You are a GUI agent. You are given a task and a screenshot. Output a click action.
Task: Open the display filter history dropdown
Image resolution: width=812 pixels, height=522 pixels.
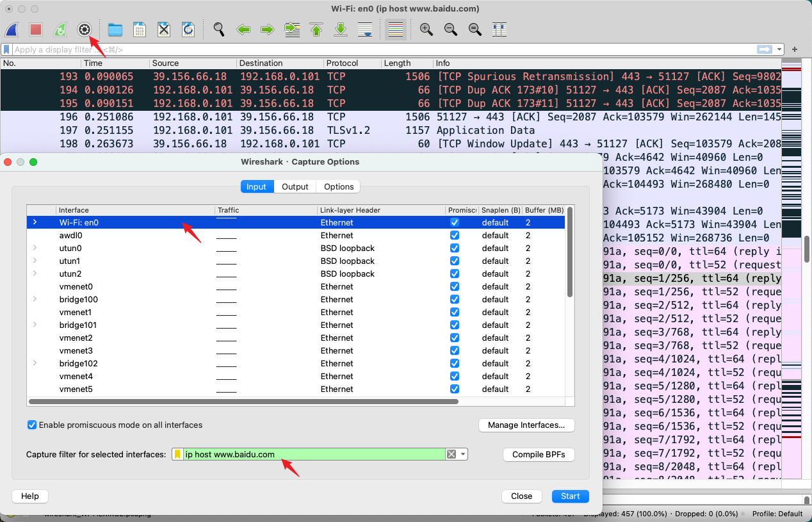(x=779, y=49)
